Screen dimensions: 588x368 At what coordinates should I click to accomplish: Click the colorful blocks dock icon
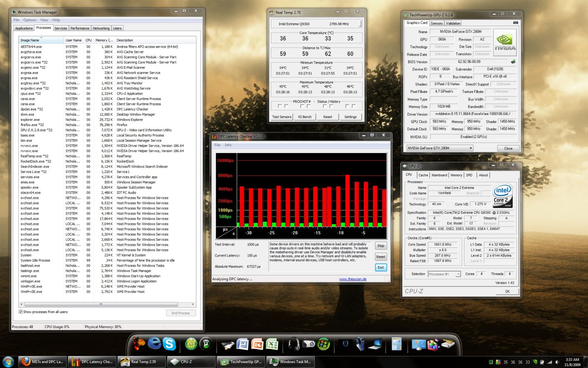[434, 345]
